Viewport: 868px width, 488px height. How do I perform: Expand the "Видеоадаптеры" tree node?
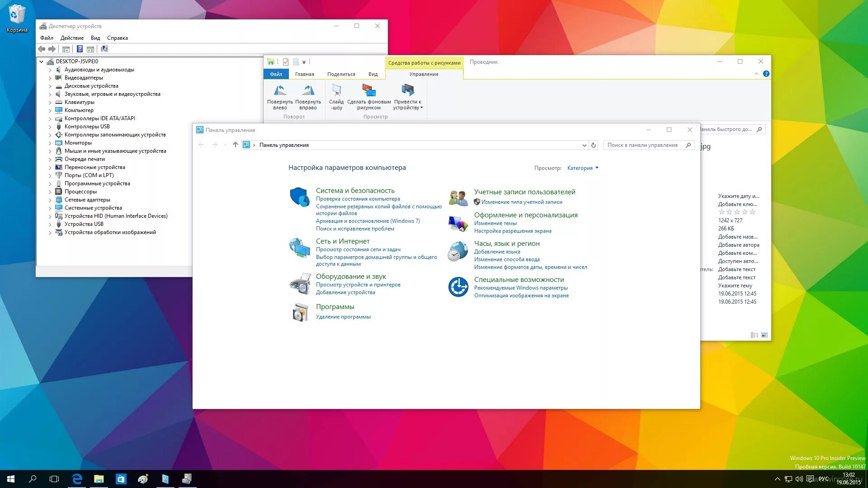point(51,78)
